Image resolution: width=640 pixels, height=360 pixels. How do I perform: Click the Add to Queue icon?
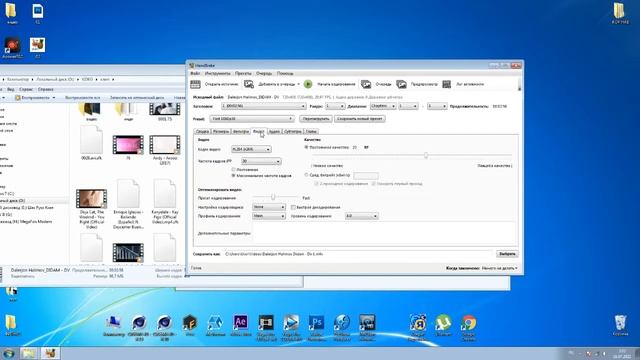tap(249, 84)
